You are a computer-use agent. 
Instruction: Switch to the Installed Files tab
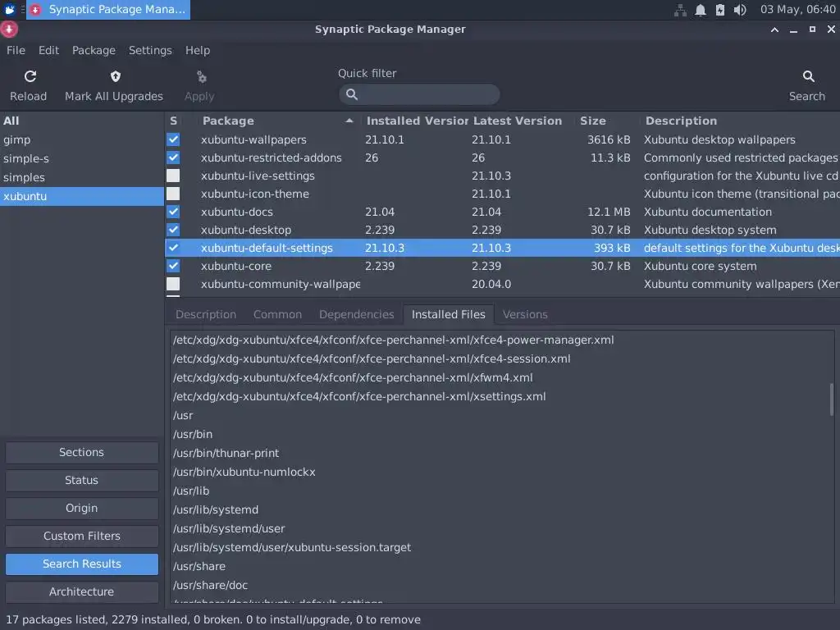click(449, 314)
